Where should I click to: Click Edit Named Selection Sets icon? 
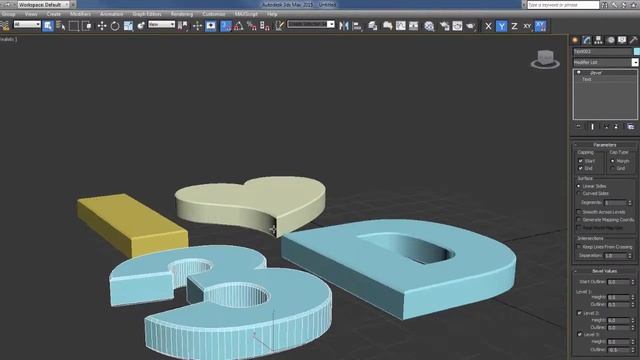coord(279,26)
